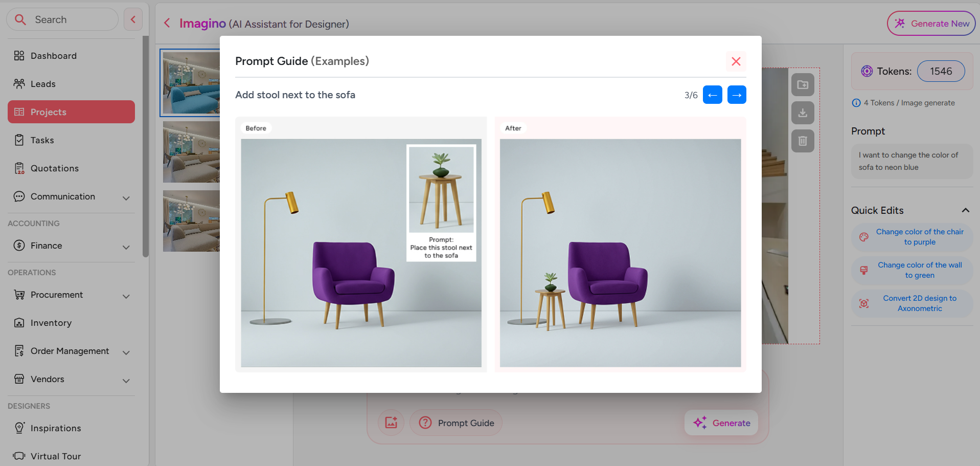Delete the image using the trash icon
Image resolution: width=980 pixels, height=466 pixels.
pyautogui.click(x=803, y=141)
